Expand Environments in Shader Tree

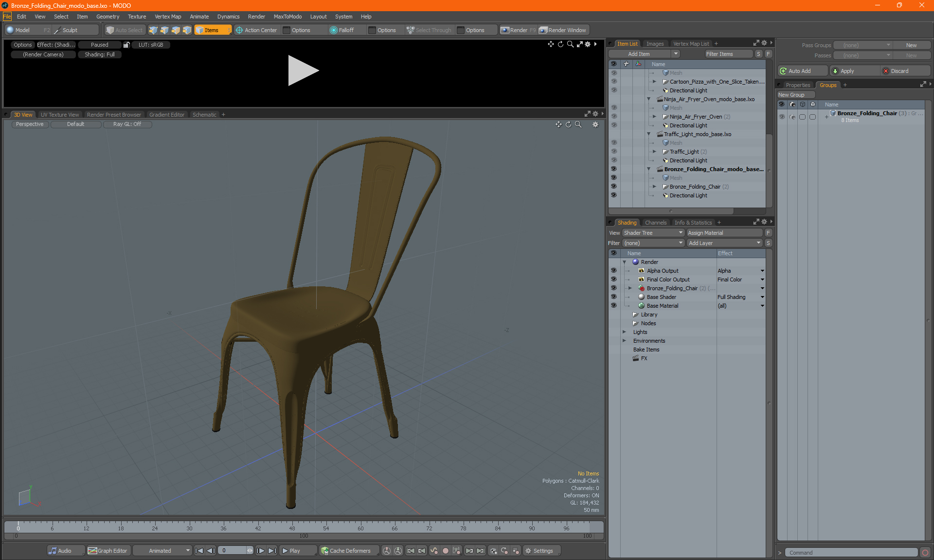coord(624,341)
